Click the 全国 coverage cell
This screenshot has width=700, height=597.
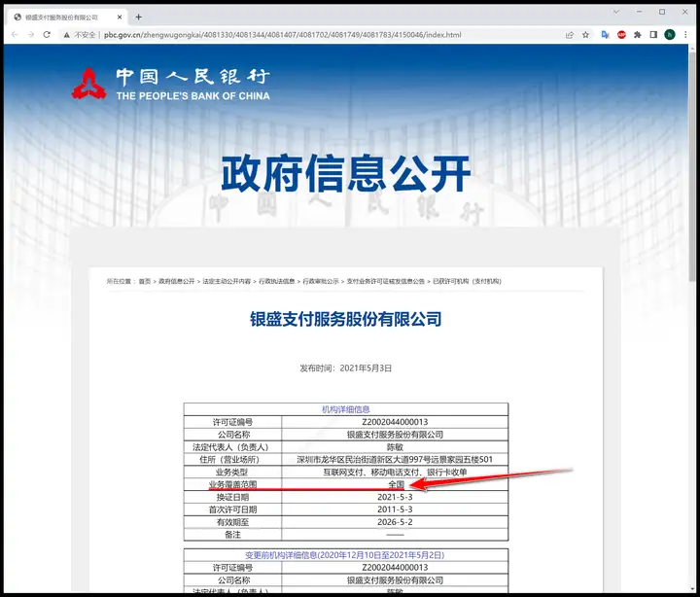pyautogui.click(x=395, y=484)
